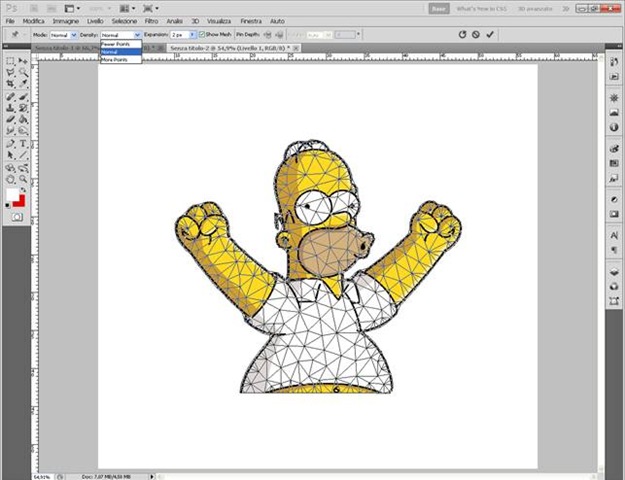Image resolution: width=625 pixels, height=480 pixels.
Task: Select the Hand tool
Action: click(x=10, y=179)
